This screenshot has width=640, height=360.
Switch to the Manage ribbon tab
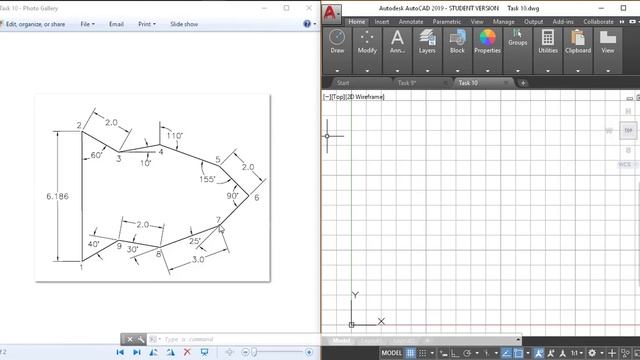[503, 22]
